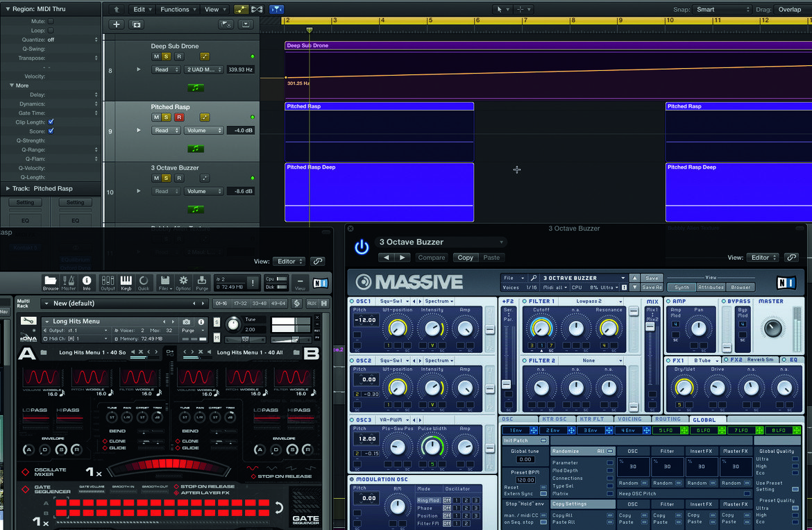This screenshot has height=530, width=812.
Task: Open the Functions menu
Action: pos(178,9)
